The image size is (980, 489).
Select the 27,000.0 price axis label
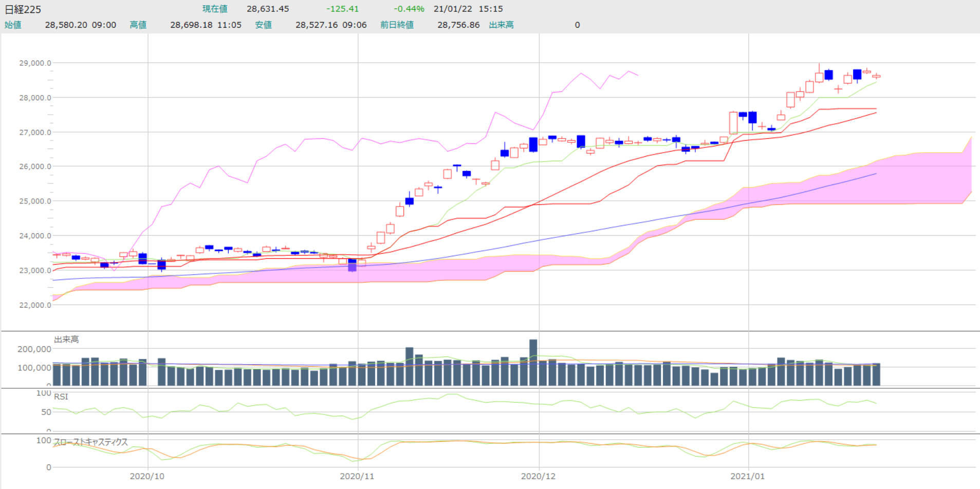(x=35, y=132)
